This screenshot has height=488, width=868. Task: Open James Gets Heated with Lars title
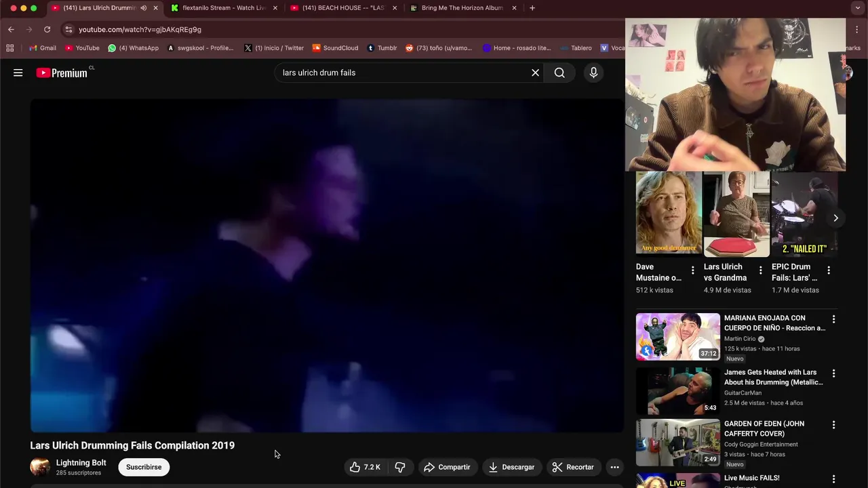(774, 377)
